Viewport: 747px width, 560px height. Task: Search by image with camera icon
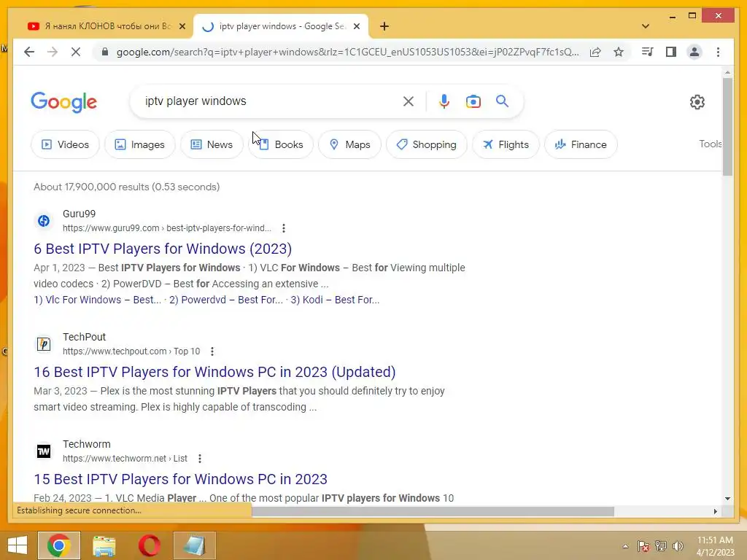[473, 101]
